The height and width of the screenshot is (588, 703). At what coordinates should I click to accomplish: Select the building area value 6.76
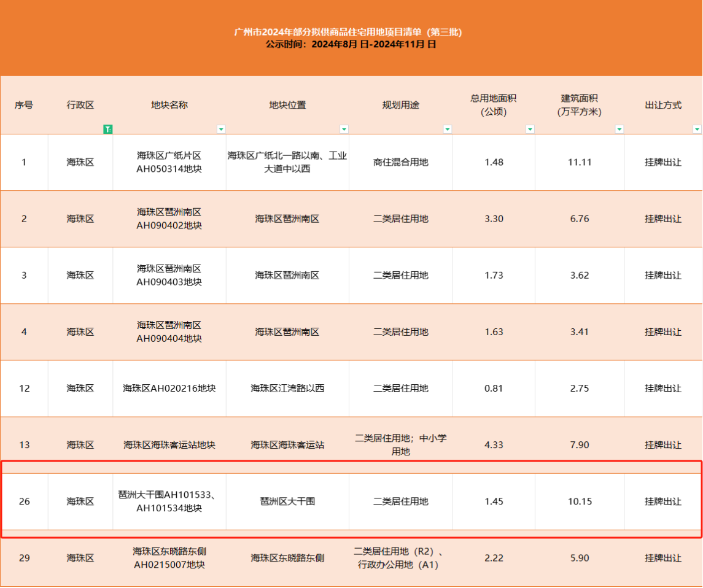[x=580, y=219]
